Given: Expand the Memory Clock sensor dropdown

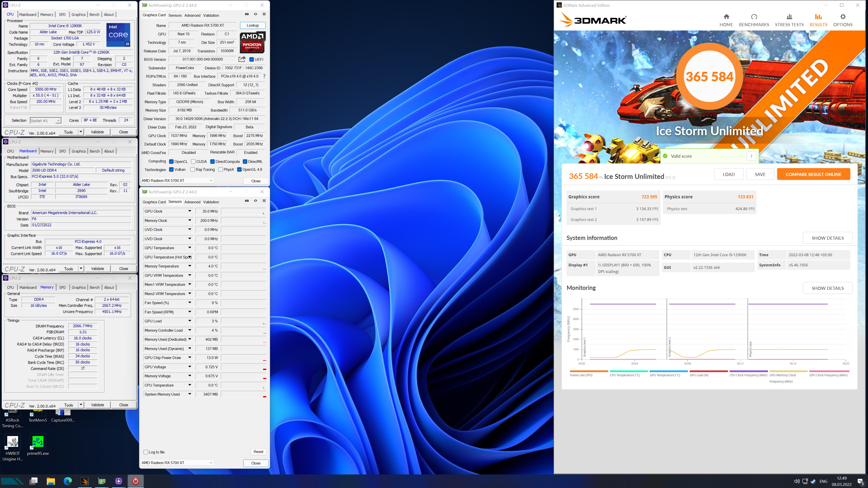Looking at the screenshot, I should pos(190,220).
